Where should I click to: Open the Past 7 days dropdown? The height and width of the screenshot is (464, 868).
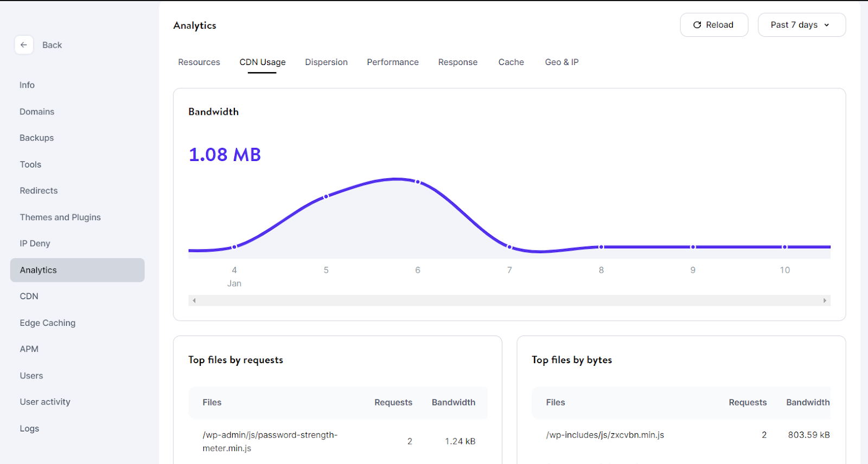click(801, 25)
